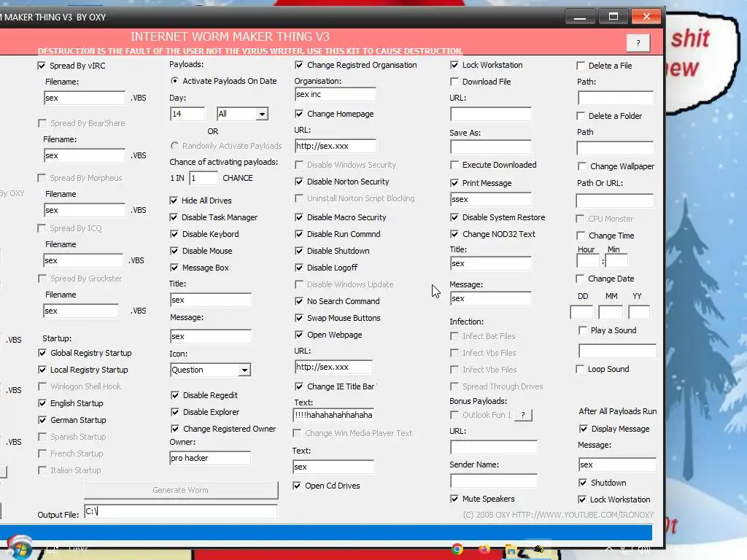
Task: Click the Sender Name input field
Action: 494,481
